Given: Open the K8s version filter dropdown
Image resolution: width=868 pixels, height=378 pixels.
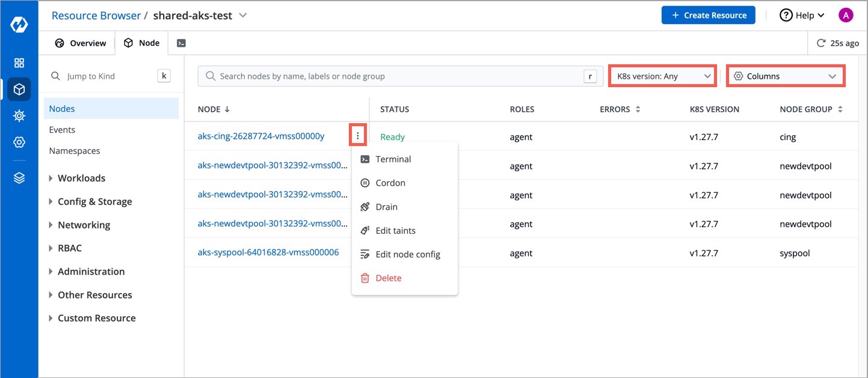Looking at the screenshot, I should point(662,76).
